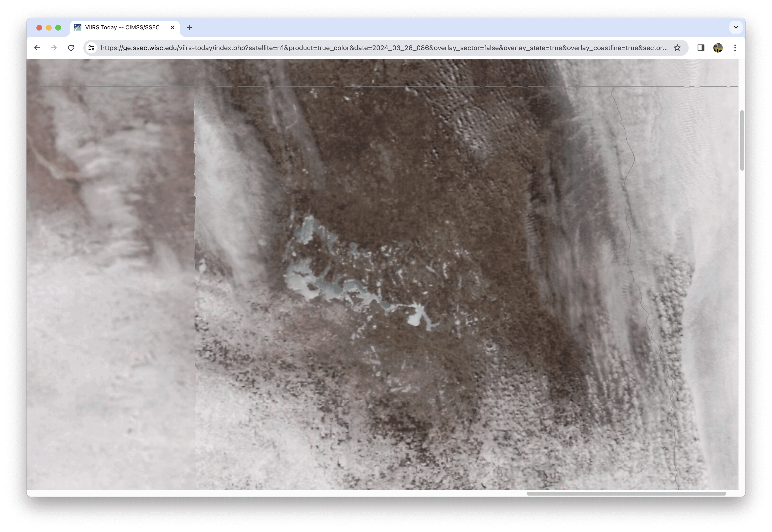Expand the tab search dropdown arrow
Screen dimensions: 772x532
tap(736, 27)
